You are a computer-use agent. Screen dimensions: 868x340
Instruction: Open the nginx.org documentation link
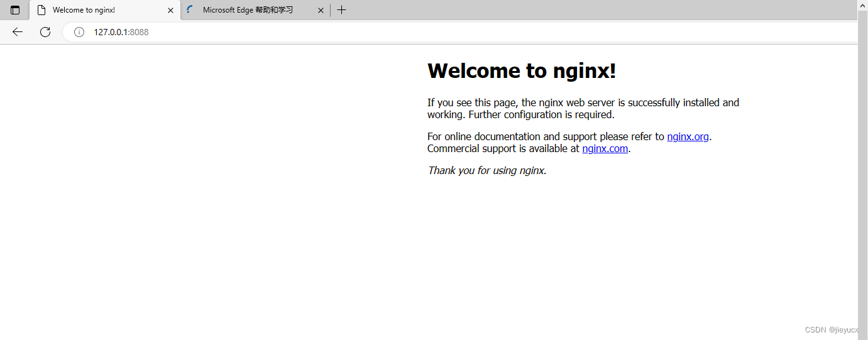[x=688, y=136]
